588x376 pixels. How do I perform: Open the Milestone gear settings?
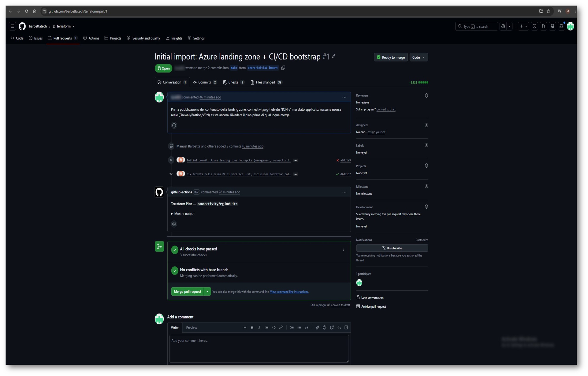point(426,186)
